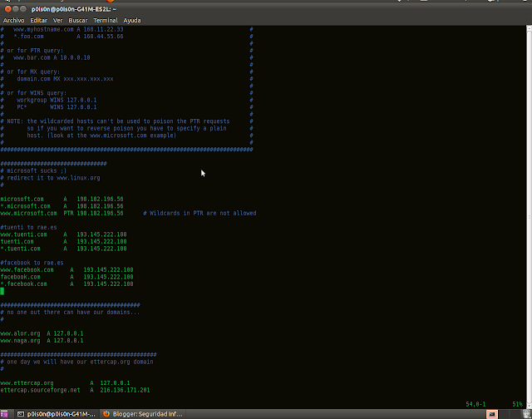
Task: Click the ettercap.sourceforge.net record line
Action: [x=75, y=390]
